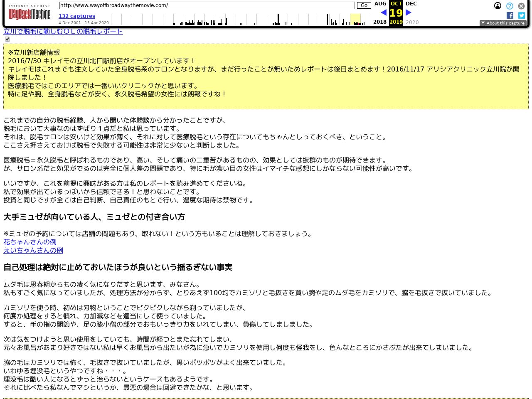Jump to 2018 captures
Screen dimensions: 532x399
click(380, 22)
